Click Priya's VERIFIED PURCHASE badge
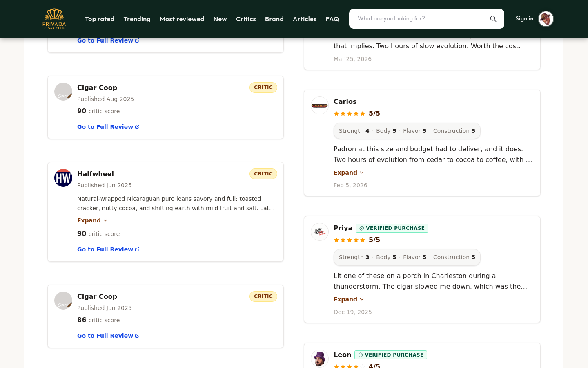Screen dimensions: 588x368 tap(392, 228)
